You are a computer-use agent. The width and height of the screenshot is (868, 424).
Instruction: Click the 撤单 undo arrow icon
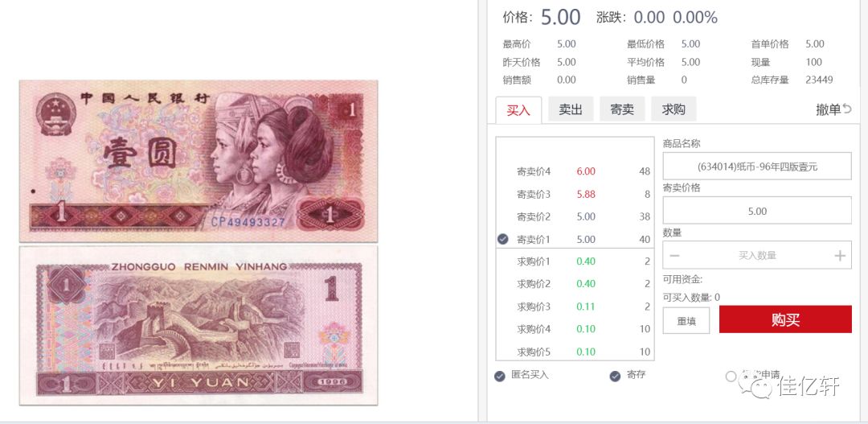pyautogui.click(x=847, y=109)
